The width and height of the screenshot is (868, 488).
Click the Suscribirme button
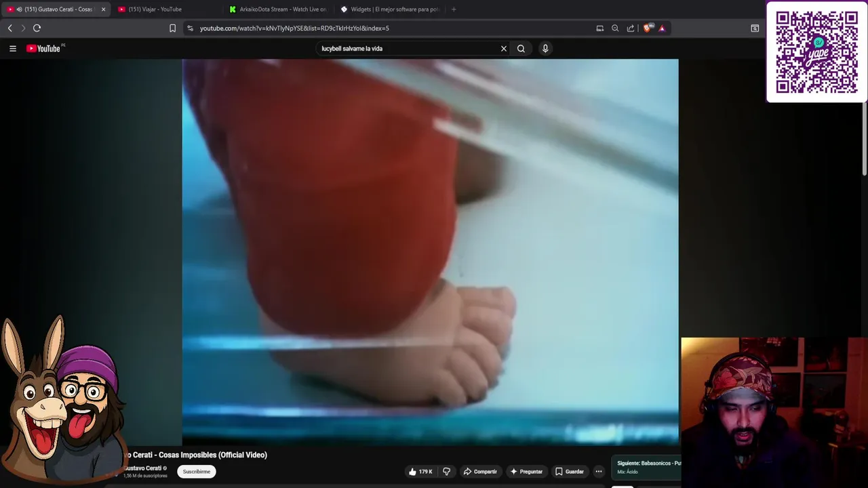click(197, 472)
